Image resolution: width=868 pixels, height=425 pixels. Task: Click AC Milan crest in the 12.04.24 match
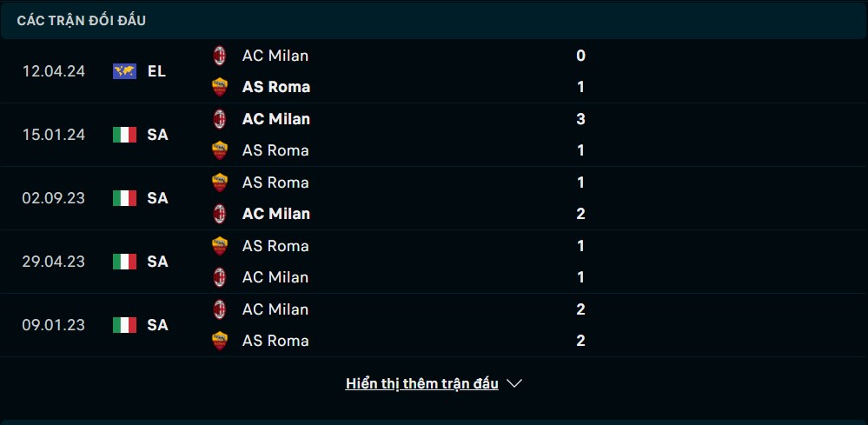(x=220, y=56)
